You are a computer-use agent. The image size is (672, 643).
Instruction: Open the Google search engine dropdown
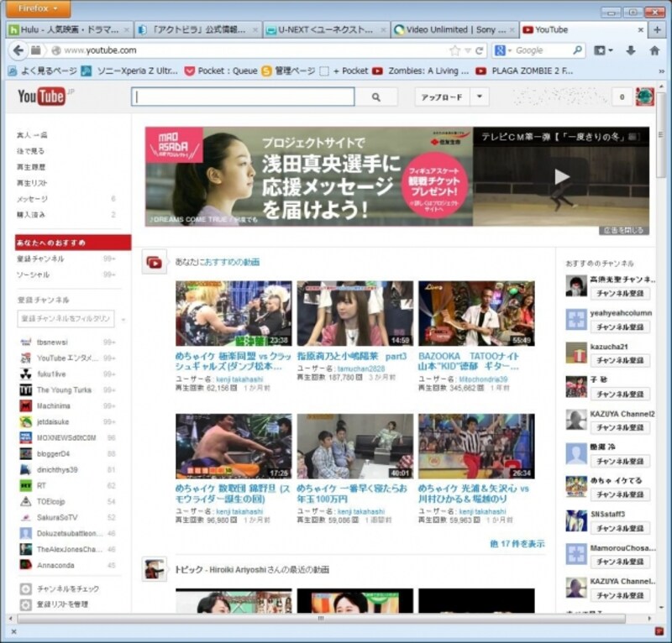(510, 50)
